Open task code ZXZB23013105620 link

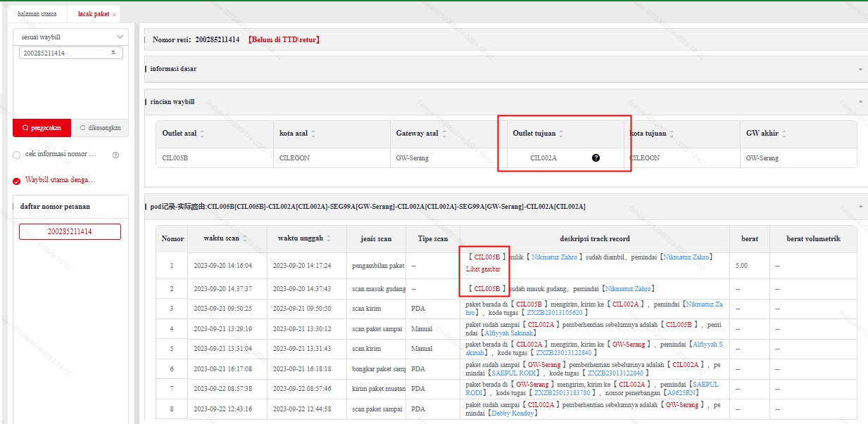click(555, 312)
